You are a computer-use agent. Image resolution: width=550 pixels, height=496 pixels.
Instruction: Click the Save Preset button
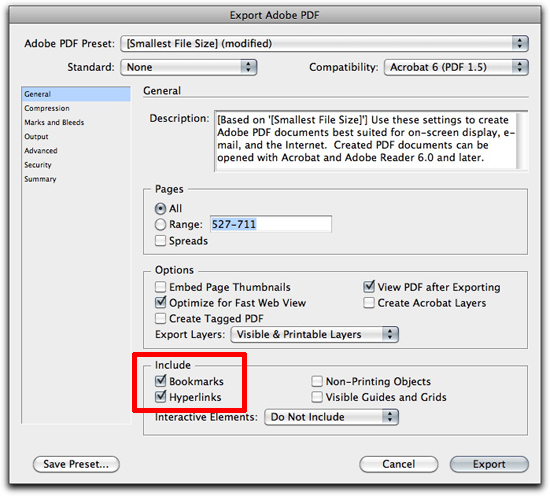tap(76, 464)
